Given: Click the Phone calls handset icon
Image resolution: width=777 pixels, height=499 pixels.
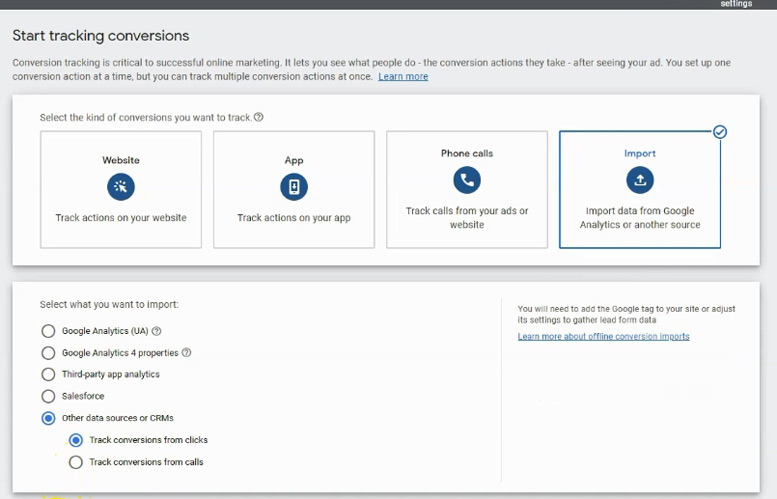Looking at the screenshot, I should click(x=467, y=180).
